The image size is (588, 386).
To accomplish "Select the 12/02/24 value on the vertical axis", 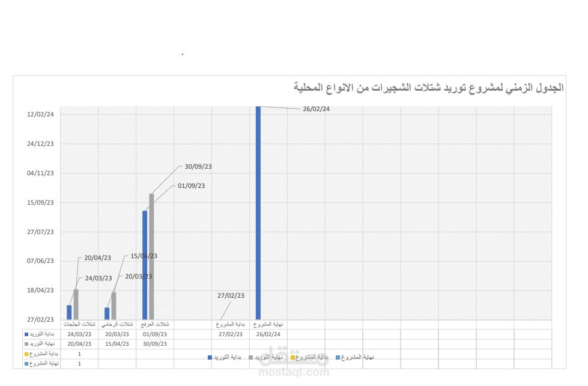I will (40, 114).
